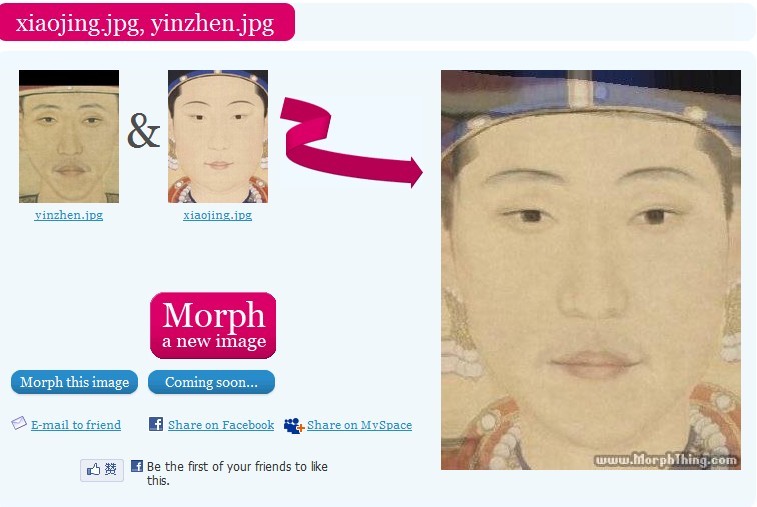757x507 pixels.
Task: Click the ampersand symbol between thumbnails
Action: [x=143, y=131]
